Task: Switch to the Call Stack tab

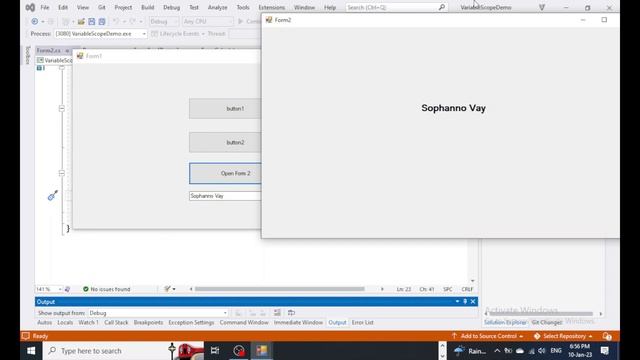Action: tap(116, 322)
